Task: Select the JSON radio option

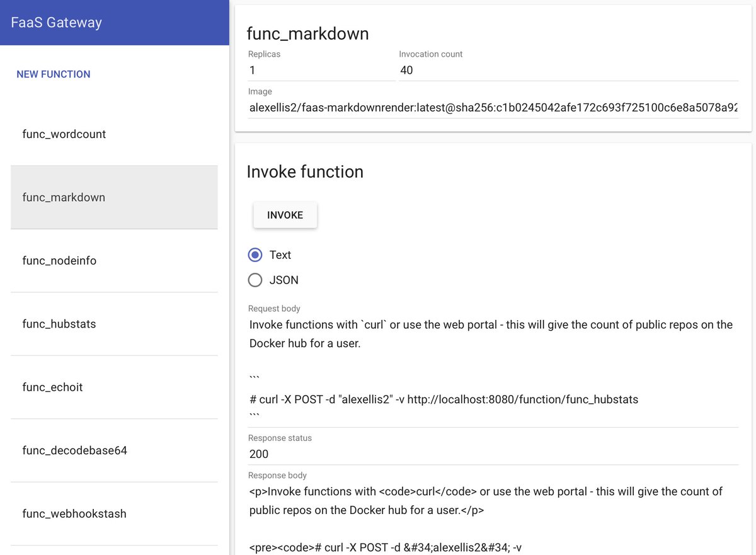Action: 255,280
